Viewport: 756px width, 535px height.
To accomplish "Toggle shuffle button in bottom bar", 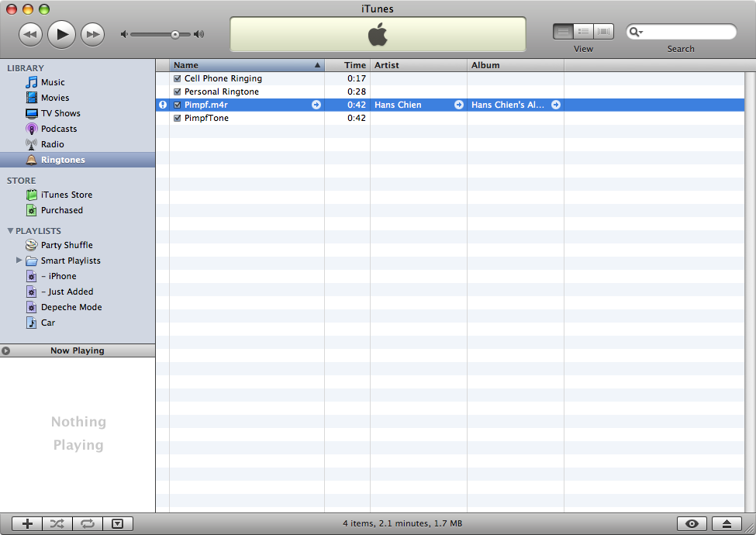I will (57, 523).
